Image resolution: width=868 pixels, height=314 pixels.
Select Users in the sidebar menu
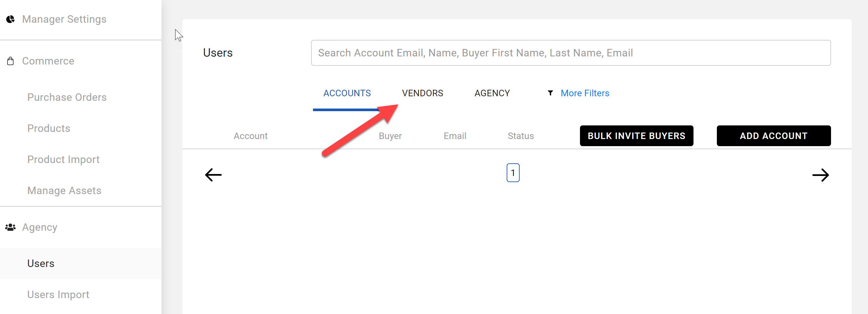click(x=41, y=263)
